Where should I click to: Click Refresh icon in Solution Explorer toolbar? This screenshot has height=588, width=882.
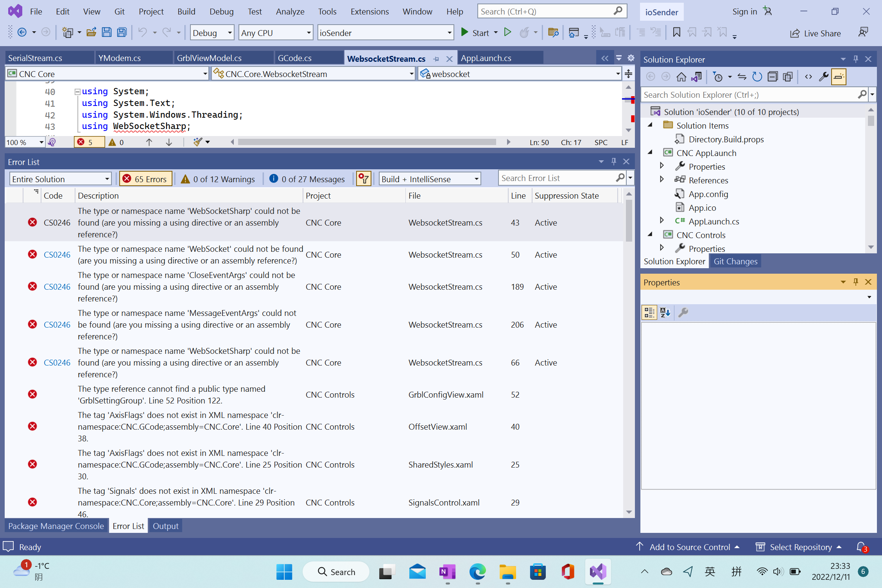[x=757, y=77]
